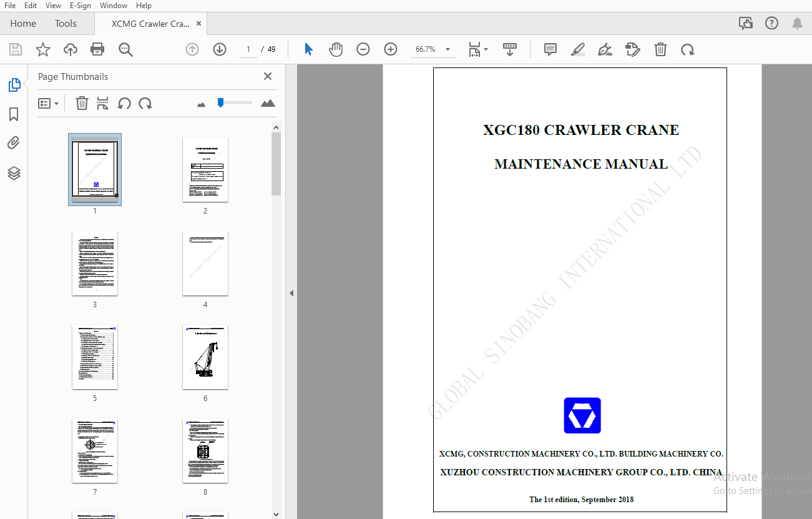Rotate pages clockwise in thumbnails panel
Viewport: 812px width, 519px height.
coord(145,103)
